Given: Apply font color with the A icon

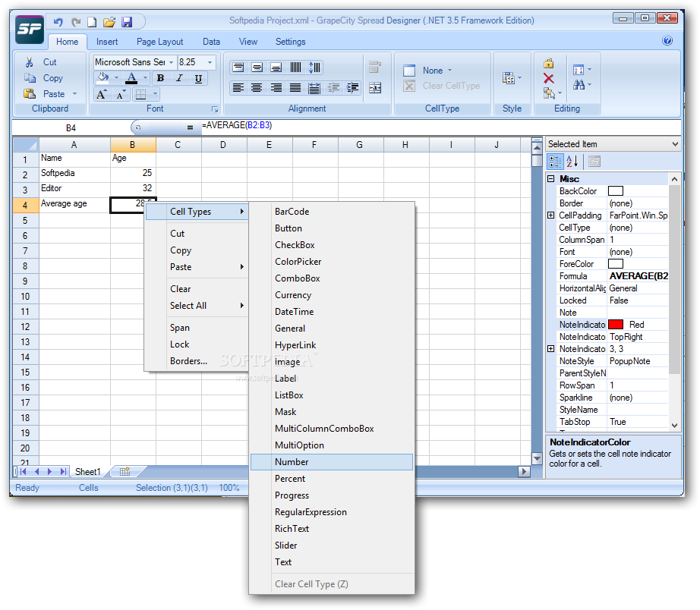Looking at the screenshot, I should pos(131,78).
